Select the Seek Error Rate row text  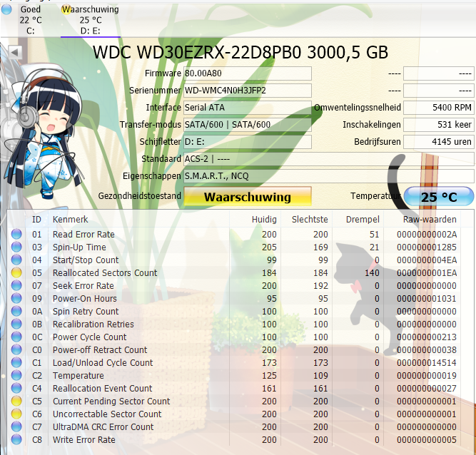83,285
